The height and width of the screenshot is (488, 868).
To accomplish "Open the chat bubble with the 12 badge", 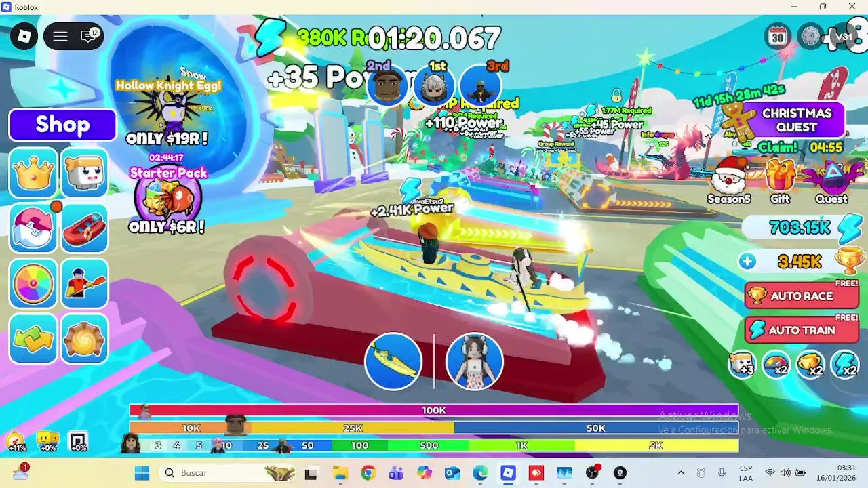I will click(x=89, y=36).
